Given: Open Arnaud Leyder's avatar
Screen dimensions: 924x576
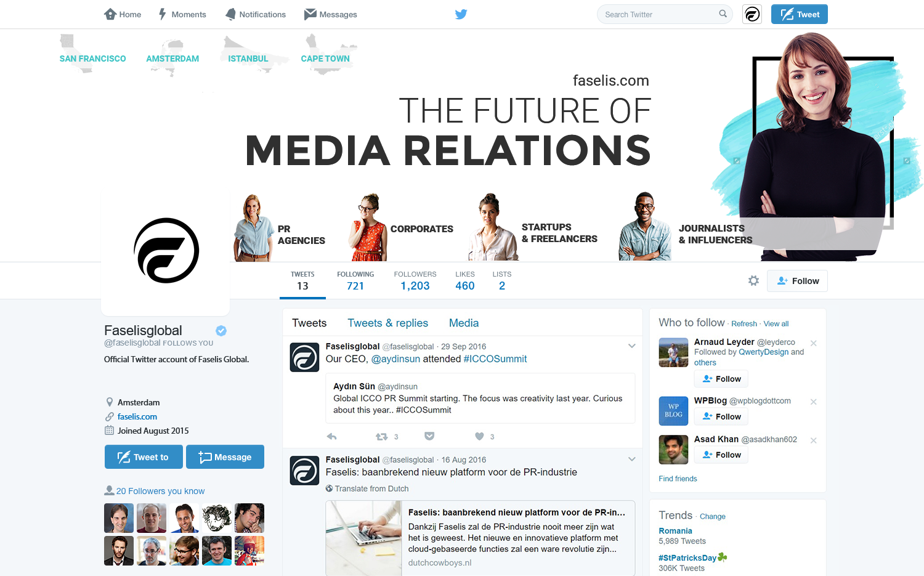Looking at the screenshot, I should [673, 352].
